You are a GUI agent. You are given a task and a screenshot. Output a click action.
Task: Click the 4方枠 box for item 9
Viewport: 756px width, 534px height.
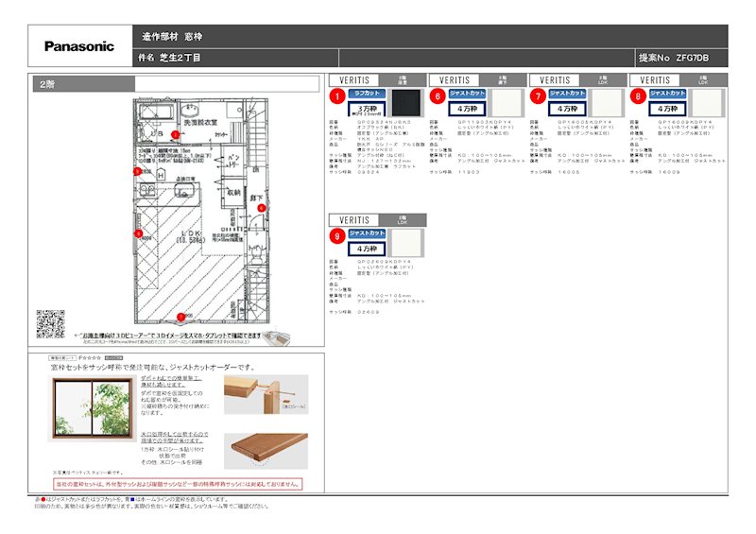pos(367,249)
